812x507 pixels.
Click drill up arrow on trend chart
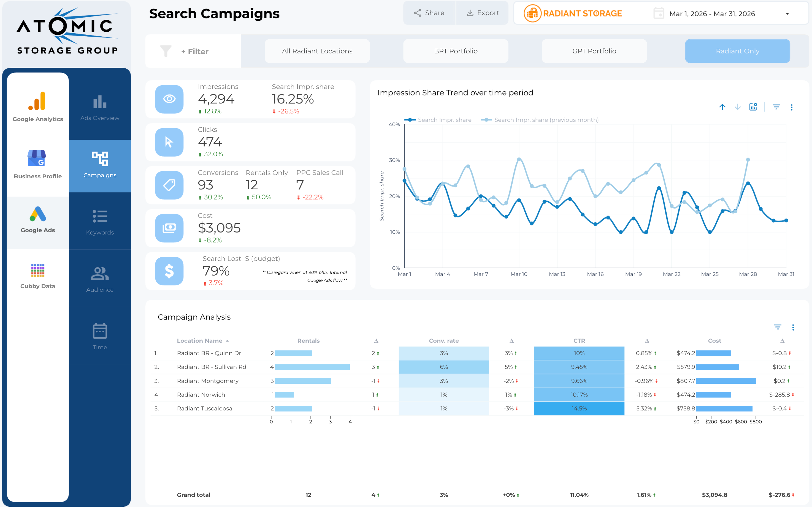[722, 107]
